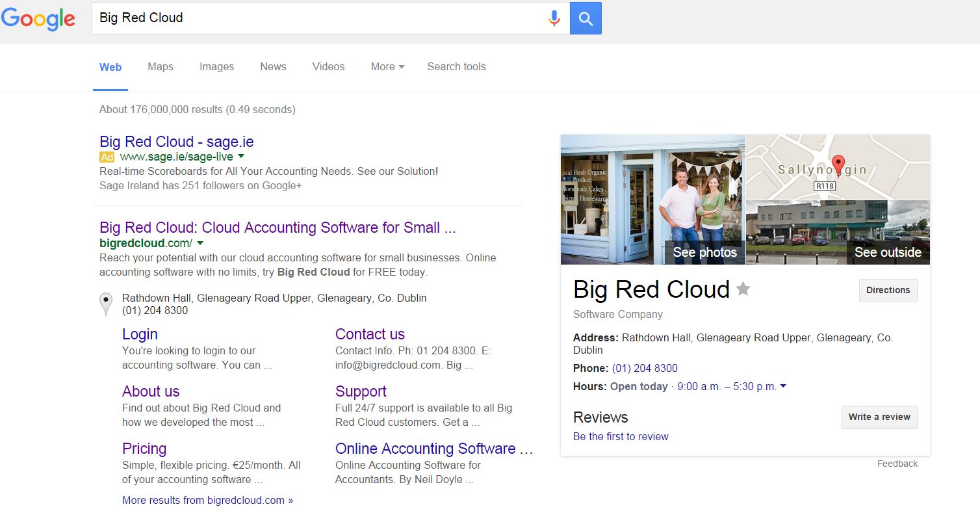Click See outside street view thumbnail
The height and width of the screenshot is (524, 980).
coord(838,233)
